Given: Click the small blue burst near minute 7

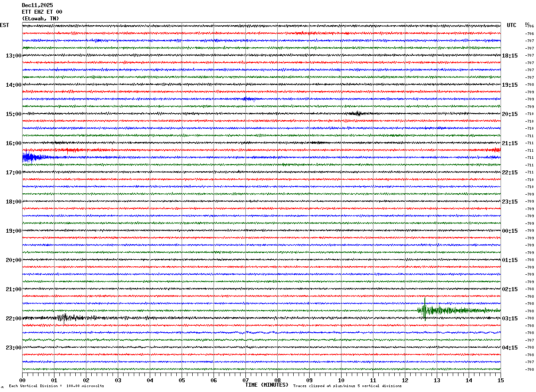Looking at the screenshot, I should click(248, 99).
